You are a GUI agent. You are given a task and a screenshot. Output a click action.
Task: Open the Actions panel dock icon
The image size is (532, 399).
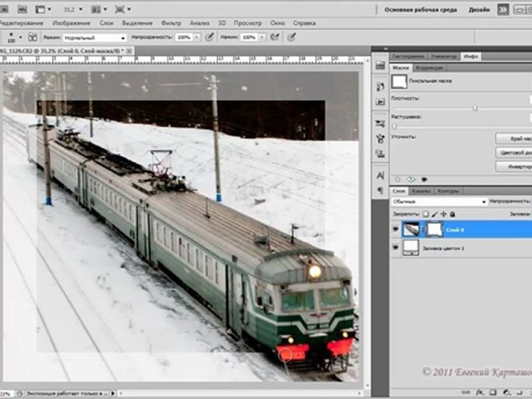pos(380,101)
